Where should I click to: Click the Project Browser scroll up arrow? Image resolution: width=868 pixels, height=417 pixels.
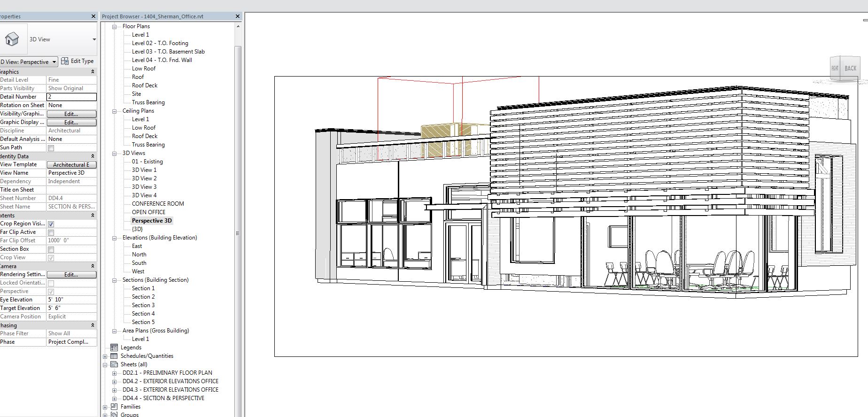[238, 26]
